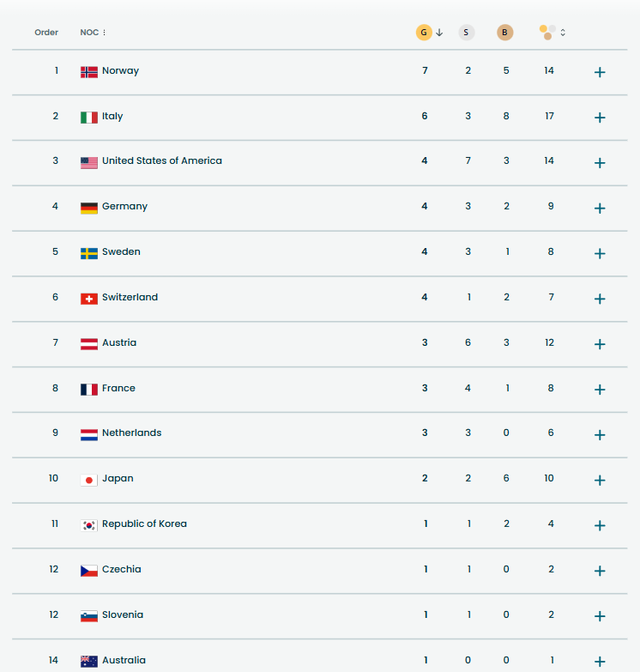This screenshot has height=672, width=640.
Task: Click the Norway flag icon
Action: (x=89, y=72)
